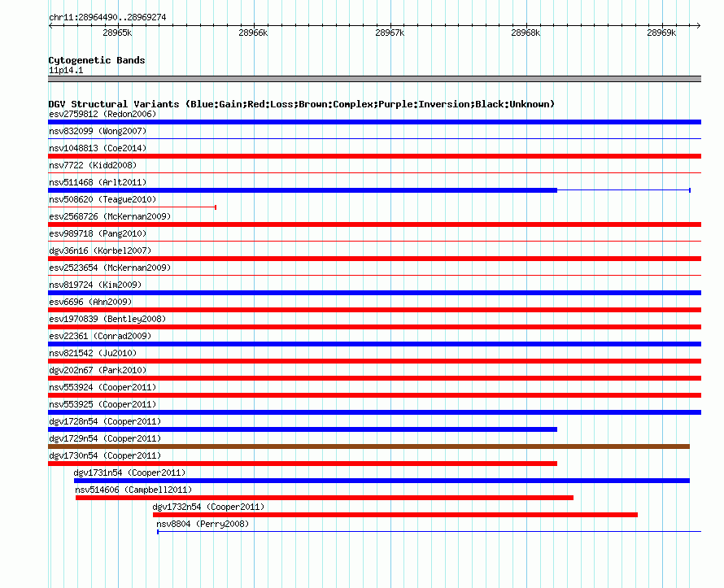Click esv2568726 (McKernan2009) label

point(110,216)
